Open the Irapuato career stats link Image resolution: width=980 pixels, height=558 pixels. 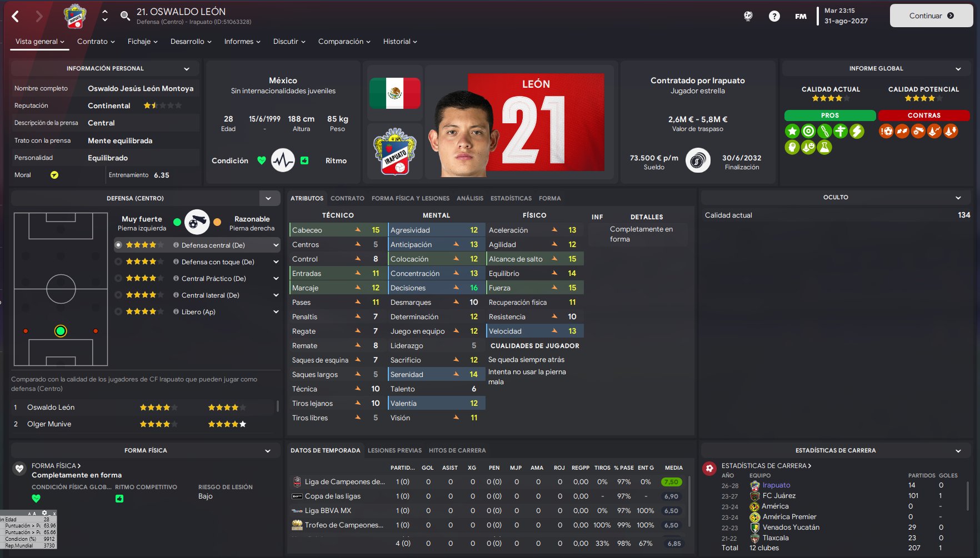coord(776,485)
